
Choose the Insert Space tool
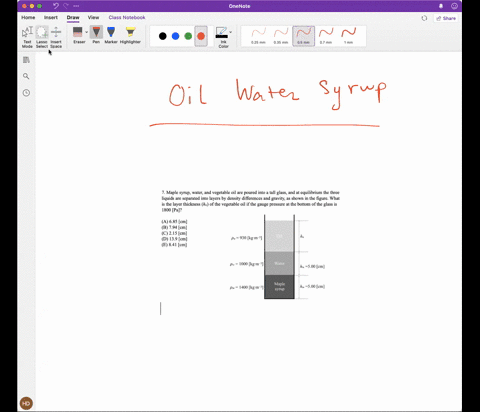click(x=56, y=37)
